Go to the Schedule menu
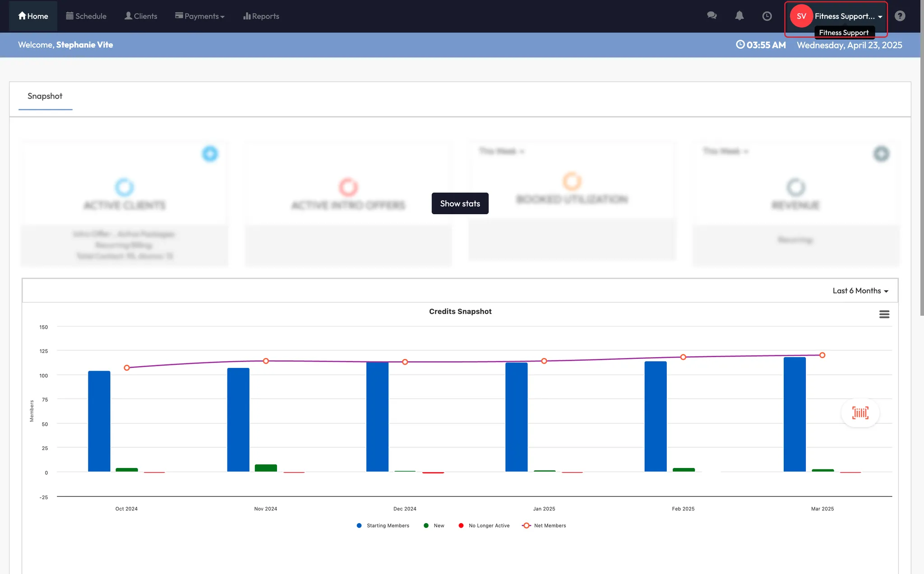Viewport: 924px width, 574px height. click(86, 16)
